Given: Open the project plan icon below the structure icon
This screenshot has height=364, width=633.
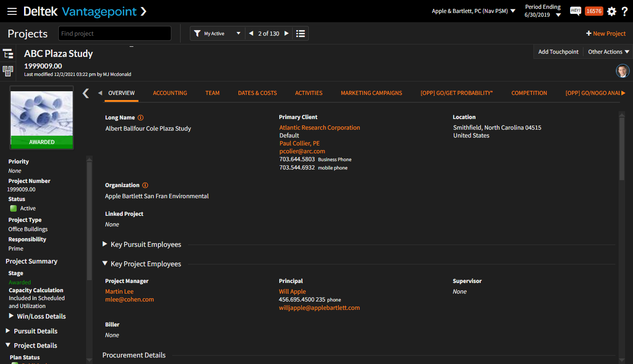Looking at the screenshot, I should tap(8, 71).
